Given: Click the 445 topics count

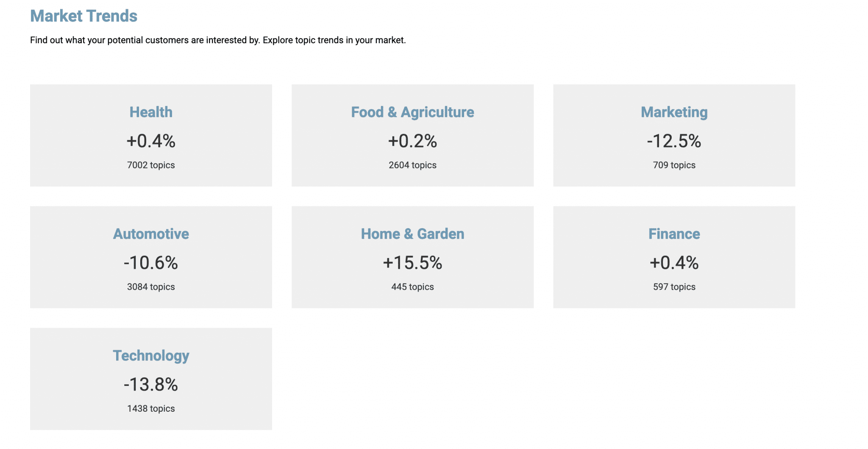Looking at the screenshot, I should click(x=412, y=287).
